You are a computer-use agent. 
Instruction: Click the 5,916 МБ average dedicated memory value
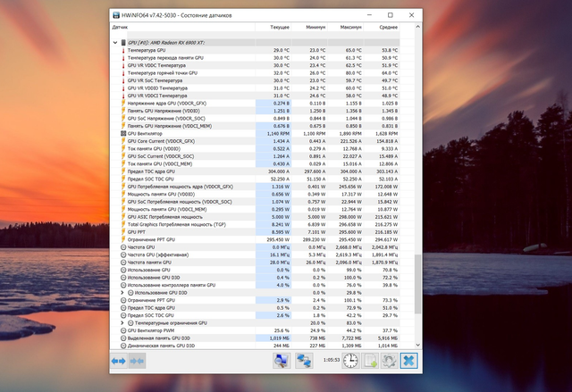tap(388, 338)
